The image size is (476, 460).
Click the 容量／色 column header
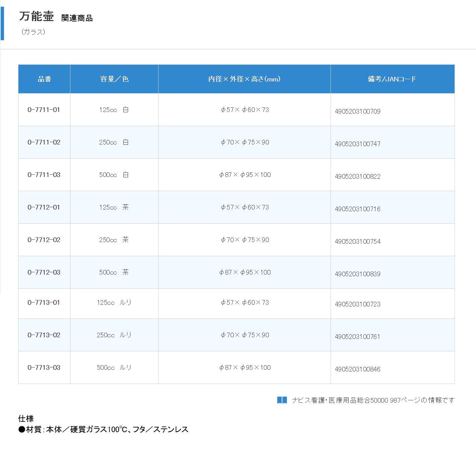[114, 79]
